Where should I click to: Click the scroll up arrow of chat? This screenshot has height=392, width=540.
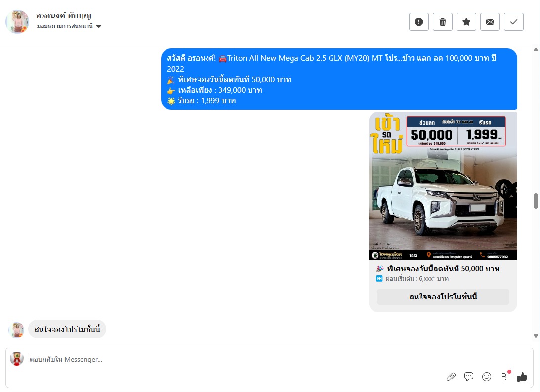coord(536,49)
